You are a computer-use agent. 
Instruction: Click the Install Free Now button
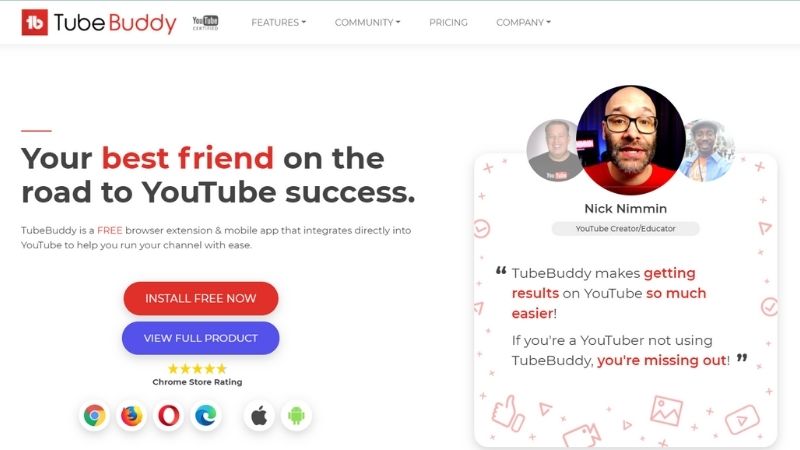[x=201, y=298]
